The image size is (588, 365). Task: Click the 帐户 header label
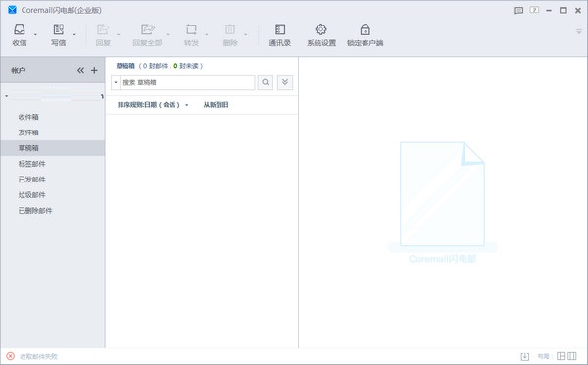[18, 70]
